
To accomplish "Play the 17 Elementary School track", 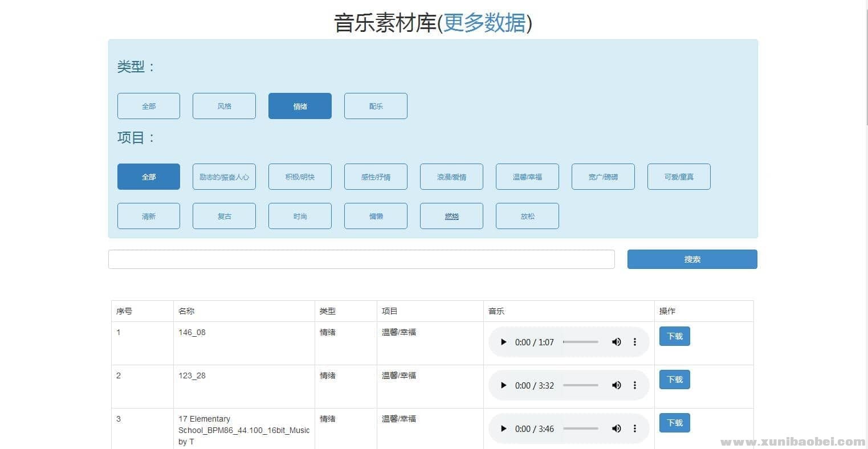I will pos(503,428).
